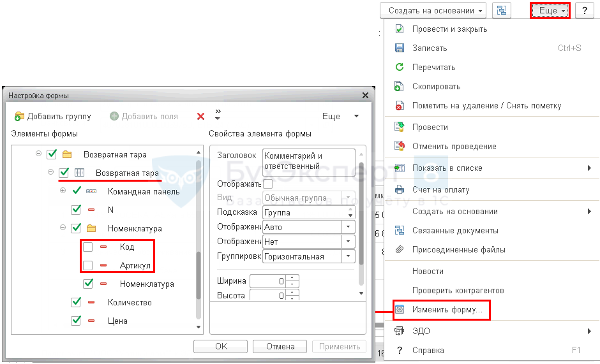Screen dimensions: 600x364
Task: Open the Группировка dropdown list
Action: (349, 257)
